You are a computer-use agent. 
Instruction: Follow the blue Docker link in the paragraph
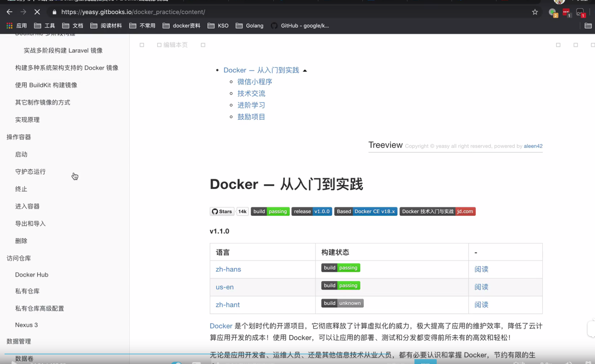[x=221, y=326]
